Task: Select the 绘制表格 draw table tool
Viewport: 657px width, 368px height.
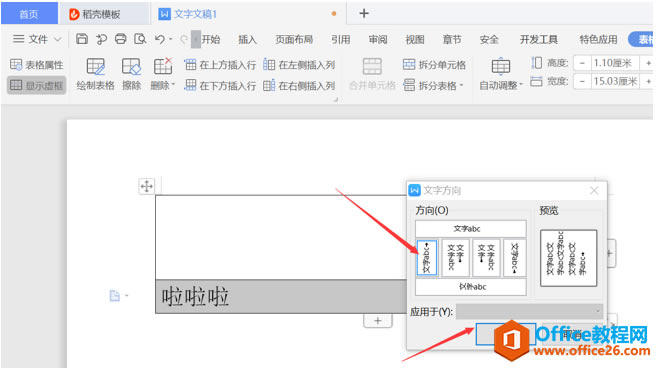Action: tap(96, 74)
